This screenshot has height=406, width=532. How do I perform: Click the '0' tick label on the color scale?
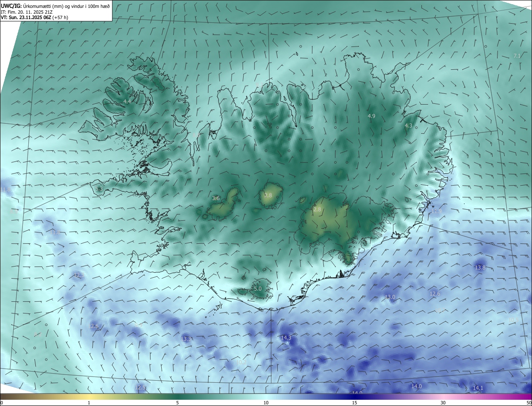(2, 403)
